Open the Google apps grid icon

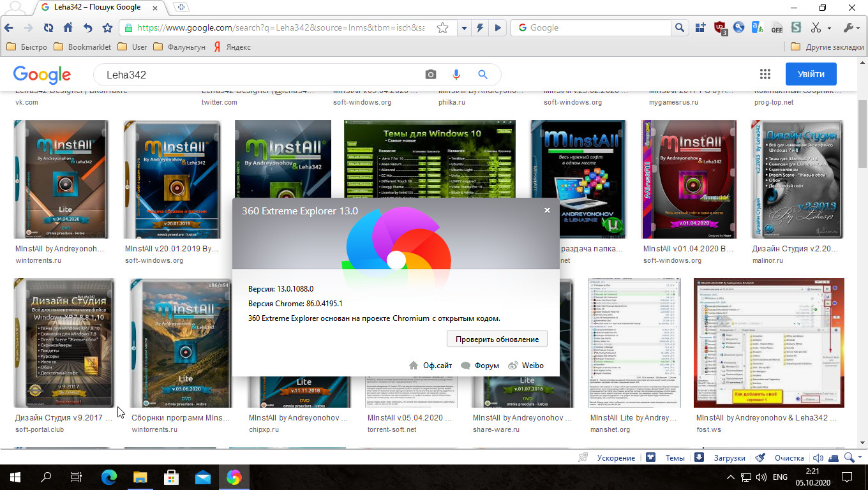[765, 74]
